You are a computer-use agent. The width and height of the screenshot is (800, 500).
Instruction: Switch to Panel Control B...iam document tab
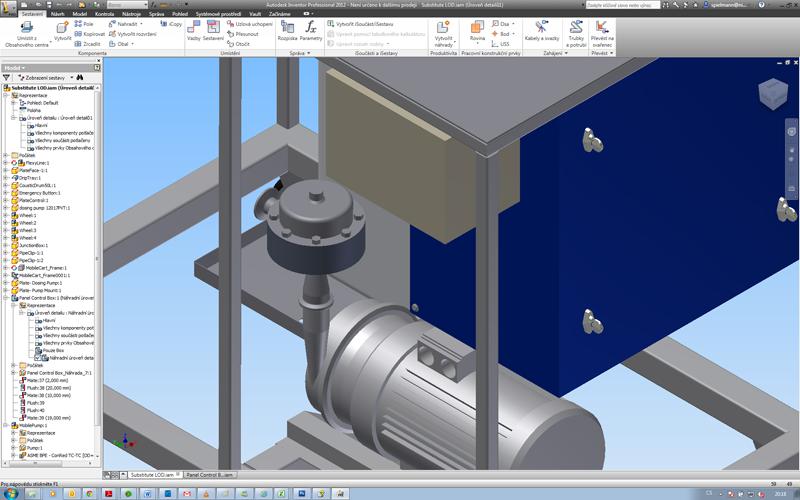[210, 474]
